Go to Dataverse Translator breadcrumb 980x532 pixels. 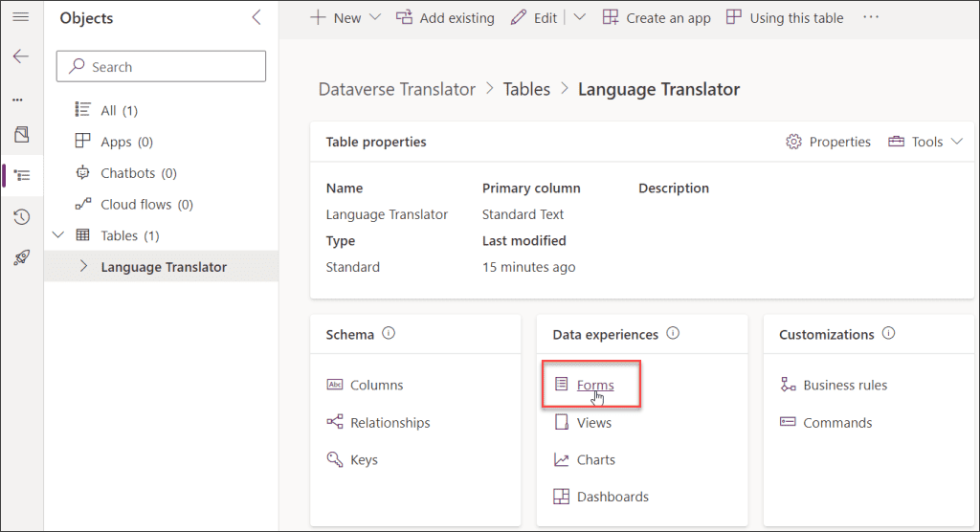[397, 89]
